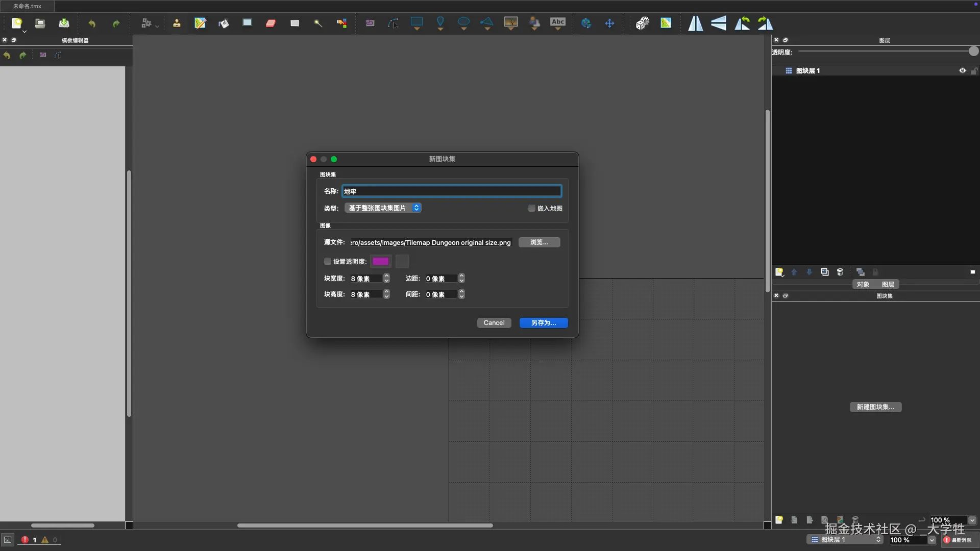Select the Magic Wand tool
Image resolution: width=980 pixels, height=551 pixels.
click(318, 23)
